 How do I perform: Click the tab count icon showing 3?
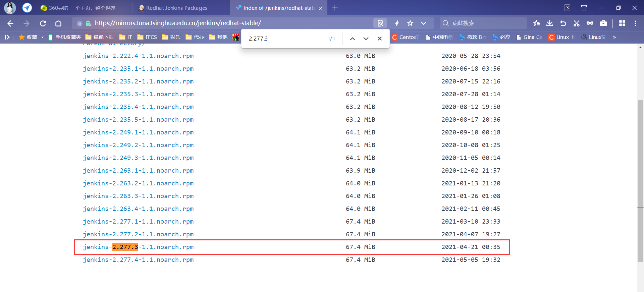pyautogui.click(x=567, y=8)
